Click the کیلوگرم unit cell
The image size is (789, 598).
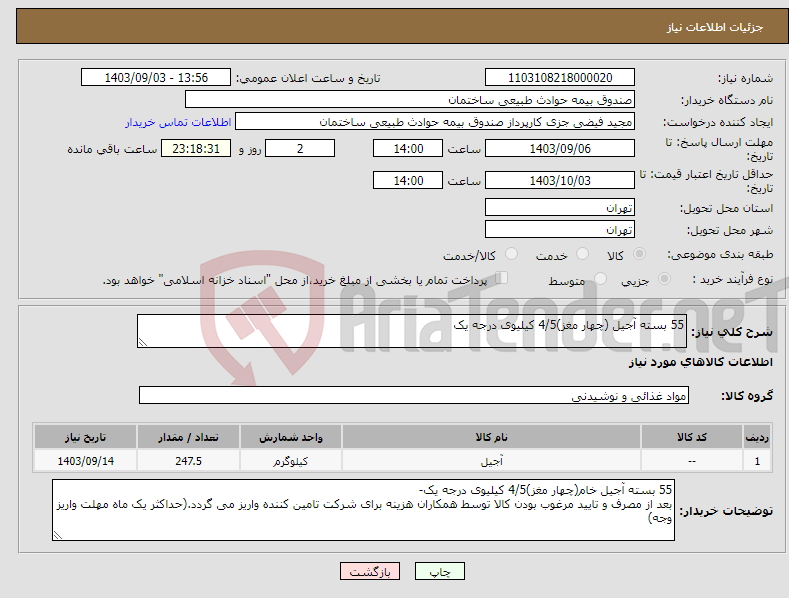pos(291,461)
